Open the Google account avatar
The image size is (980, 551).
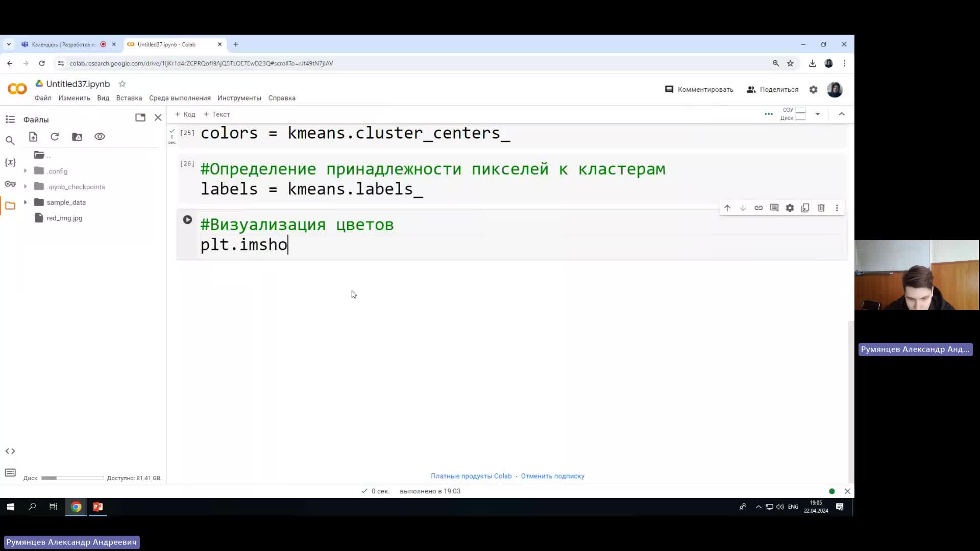[x=835, y=90]
